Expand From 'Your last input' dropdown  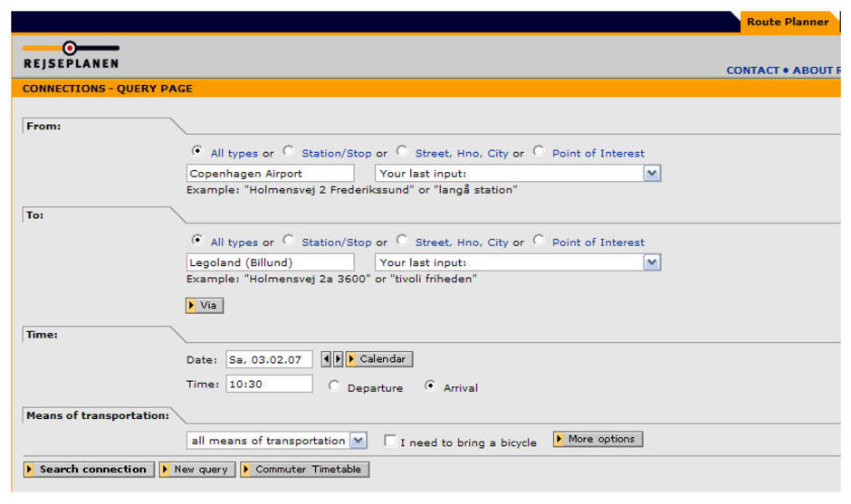click(x=652, y=174)
